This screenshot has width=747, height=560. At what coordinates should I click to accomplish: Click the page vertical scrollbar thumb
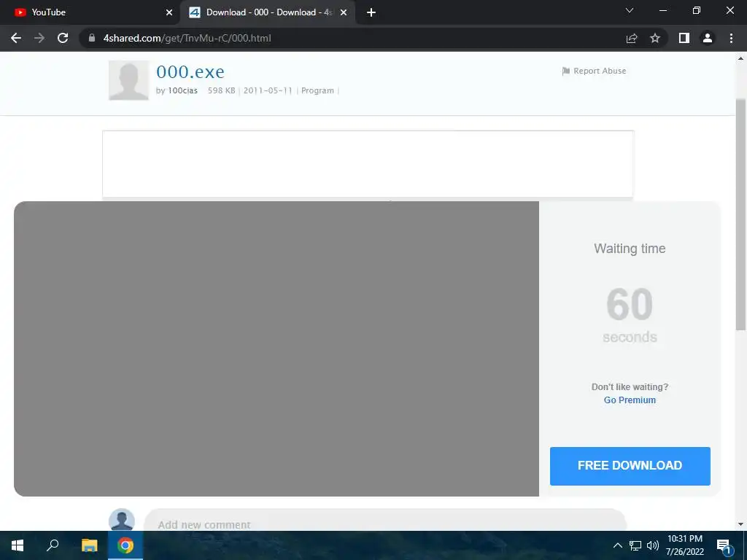pos(740,214)
